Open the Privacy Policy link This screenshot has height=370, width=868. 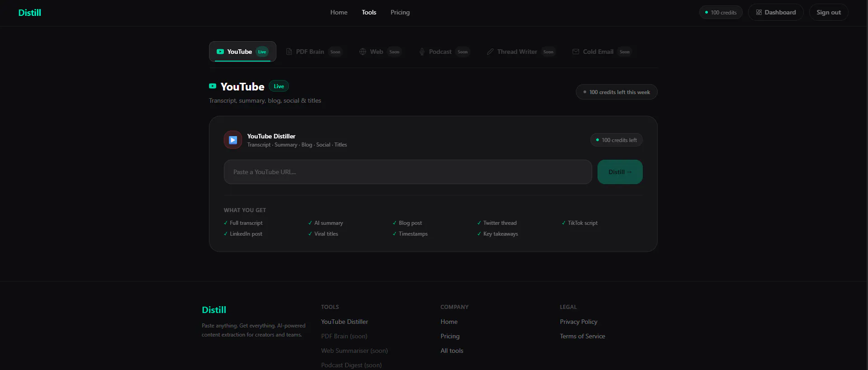[579, 322]
